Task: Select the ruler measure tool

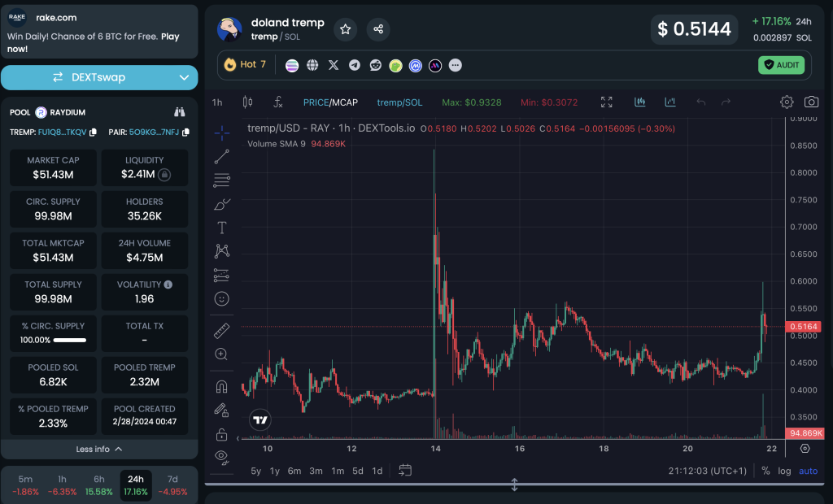Action: (221, 331)
